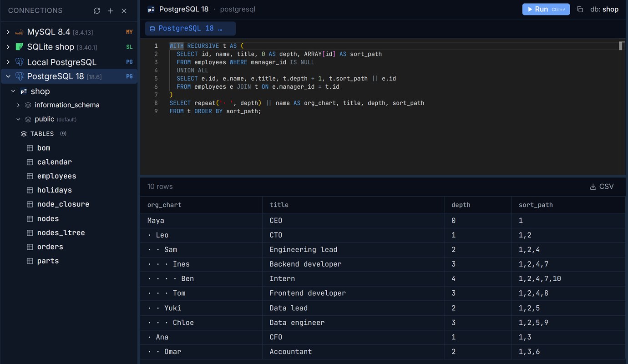The width and height of the screenshot is (628, 364).
Task: Click the node_closure table icon
Action: pyautogui.click(x=30, y=204)
